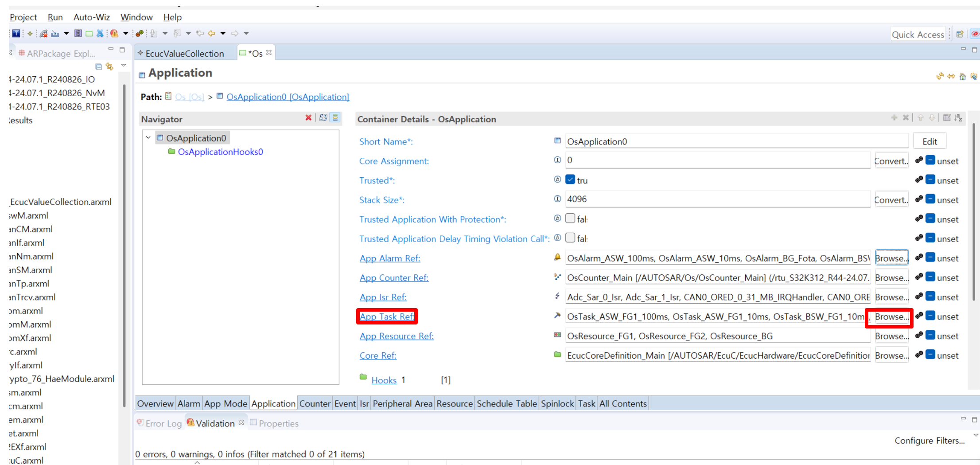Click the blue T icon in main toolbar
This screenshot has height=465, width=980.
tap(16, 33)
